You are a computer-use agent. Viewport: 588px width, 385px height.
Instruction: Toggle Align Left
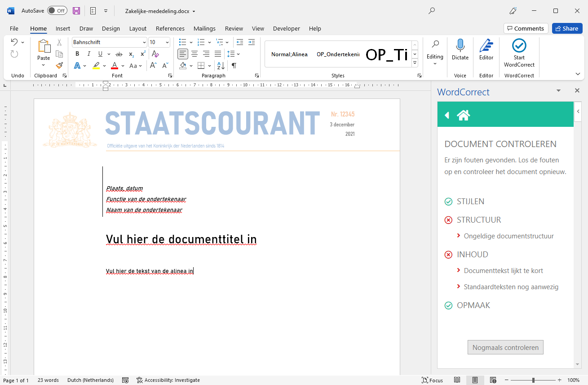pos(183,54)
